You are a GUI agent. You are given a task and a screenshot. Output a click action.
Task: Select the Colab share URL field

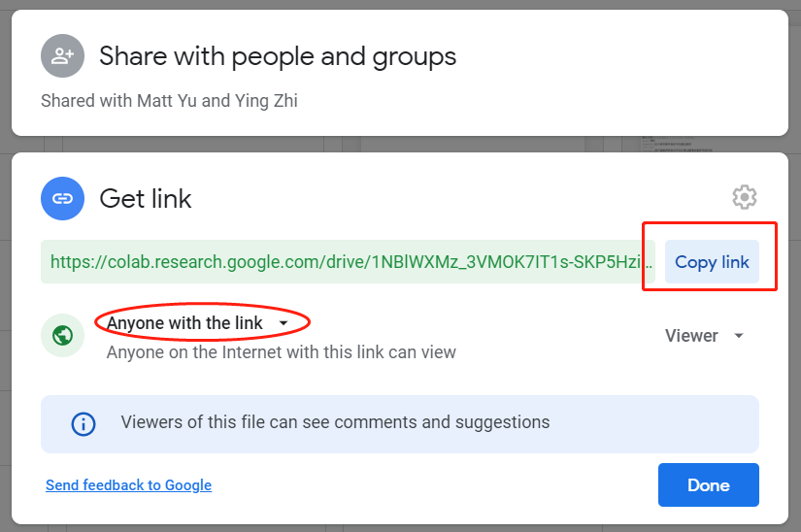click(x=348, y=262)
